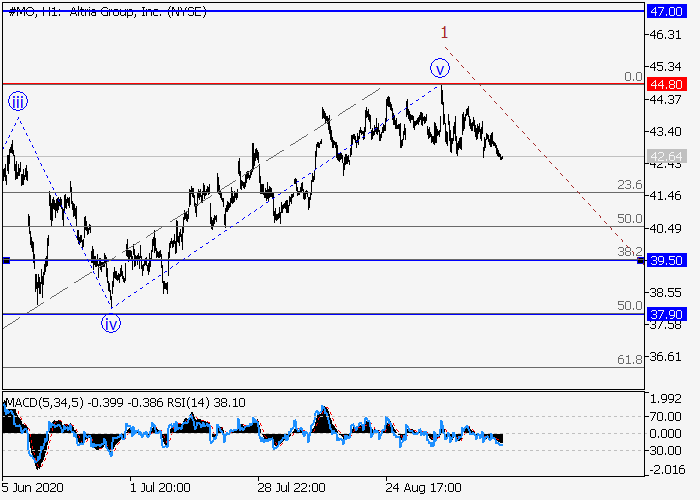Screen dimensions: 700x500
Task: Click the circled wave iii label
Action: [18, 101]
